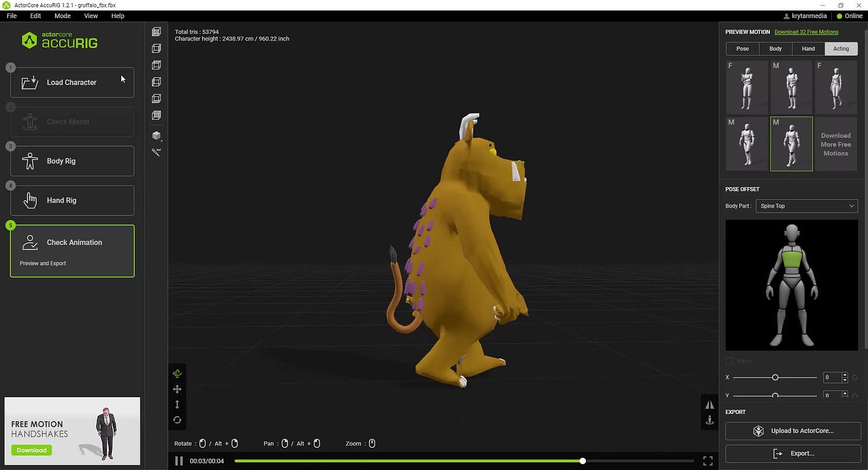Go to the Hand Rig step
This screenshot has width=868, height=470.
coord(72,201)
